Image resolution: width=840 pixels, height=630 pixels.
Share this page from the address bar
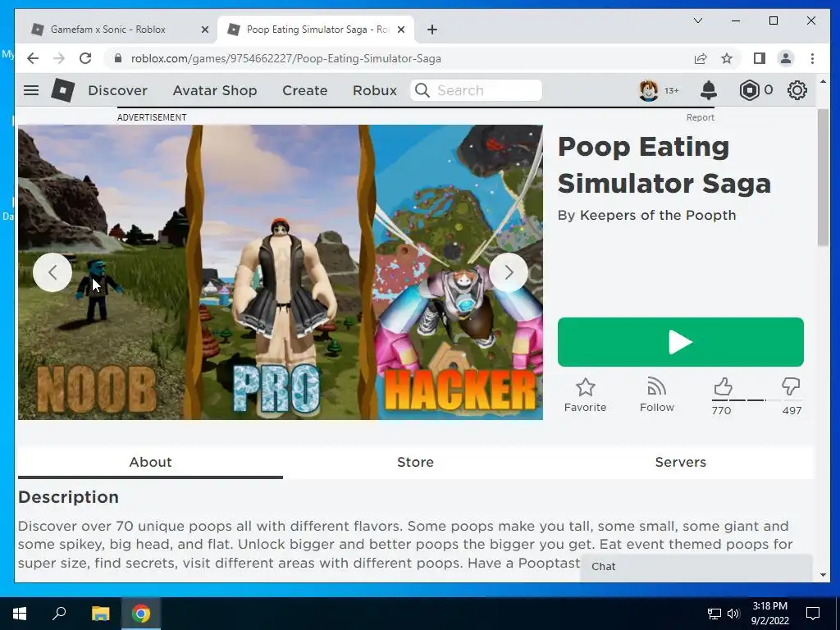point(701,58)
